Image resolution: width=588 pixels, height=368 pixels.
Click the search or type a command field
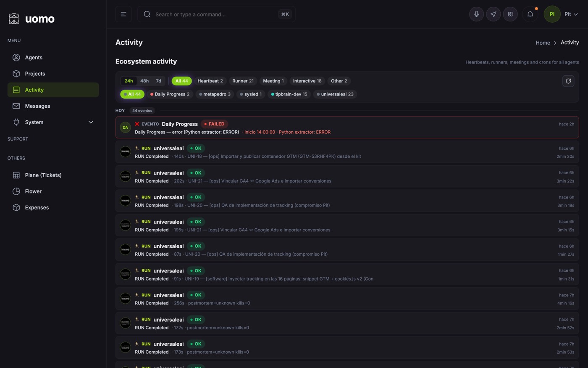[x=216, y=14]
